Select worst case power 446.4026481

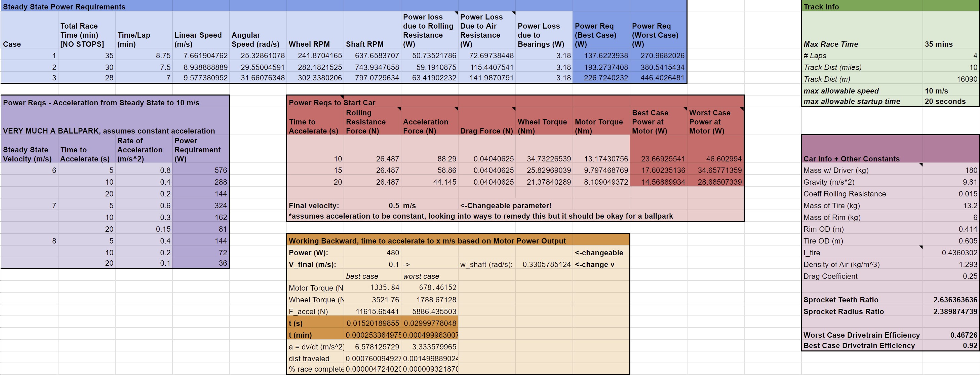(x=658, y=78)
